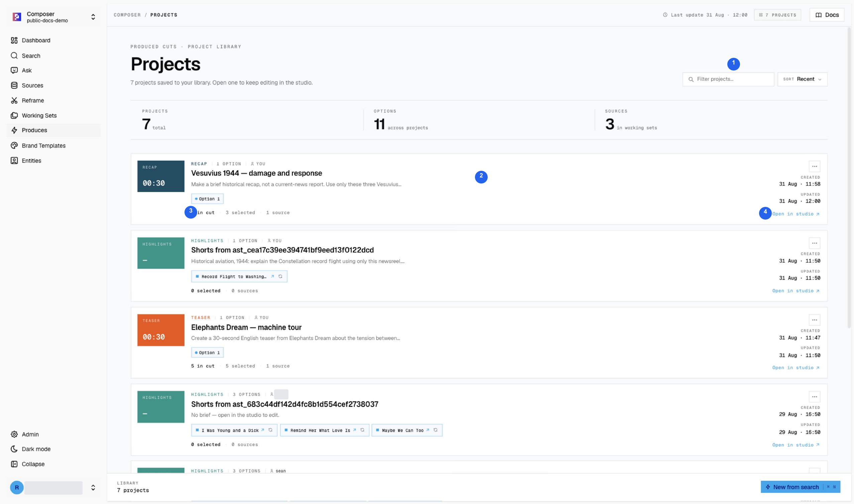Click the Ask chat icon
854x504 pixels.
click(x=14, y=70)
